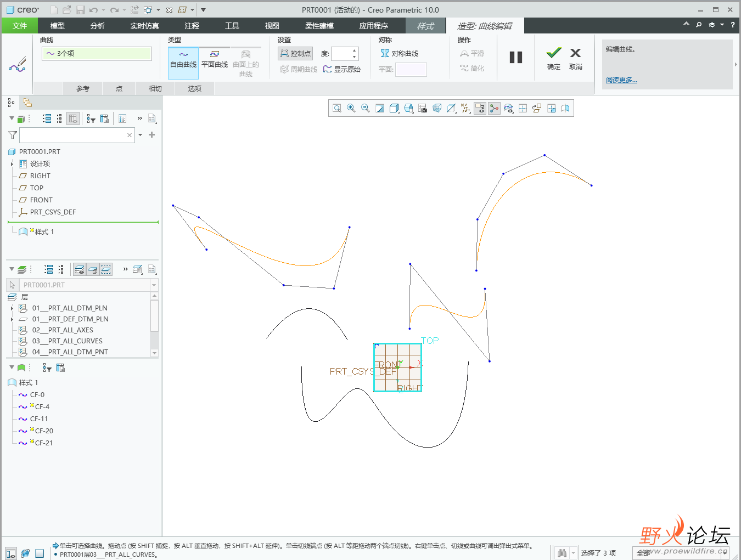The height and width of the screenshot is (560, 741).
Task: Click the Undo arrow icon
Action: tap(93, 10)
